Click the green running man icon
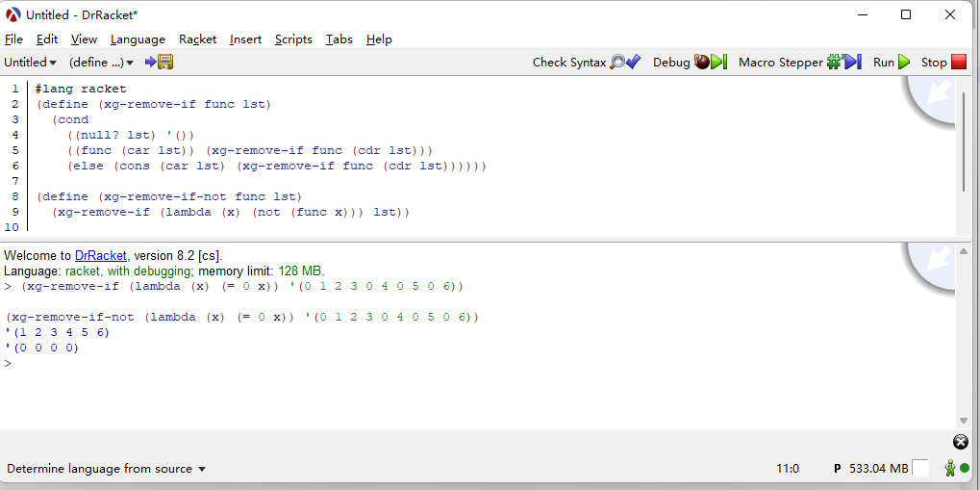980x490 pixels. [950, 469]
